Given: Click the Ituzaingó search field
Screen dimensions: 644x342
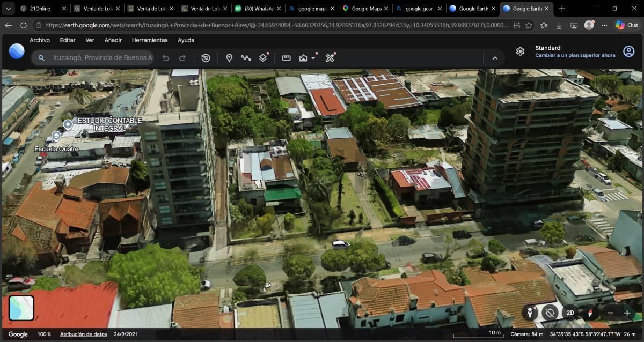Looking at the screenshot, I should (x=103, y=58).
